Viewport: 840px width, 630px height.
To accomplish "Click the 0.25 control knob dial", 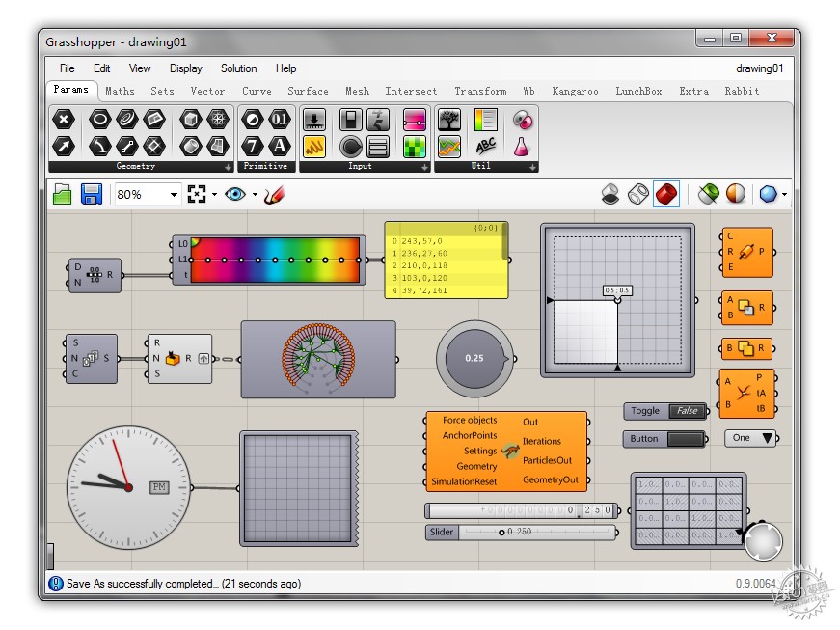I will [x=474, y=358].
